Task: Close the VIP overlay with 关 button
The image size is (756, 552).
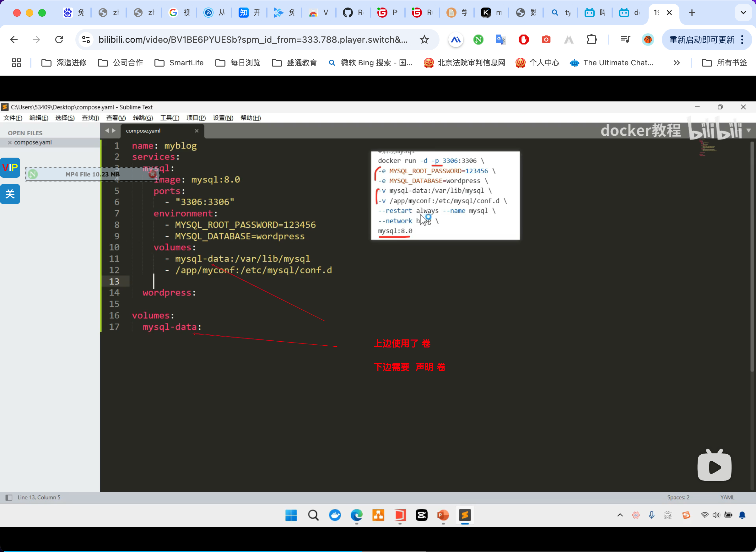Action: (x=10, y=194)
